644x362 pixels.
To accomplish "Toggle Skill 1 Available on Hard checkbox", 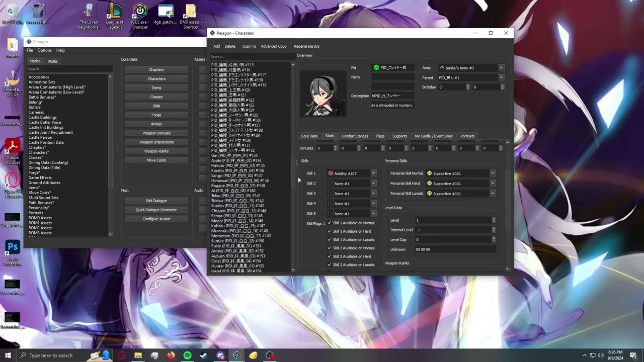I will [330, 231].
